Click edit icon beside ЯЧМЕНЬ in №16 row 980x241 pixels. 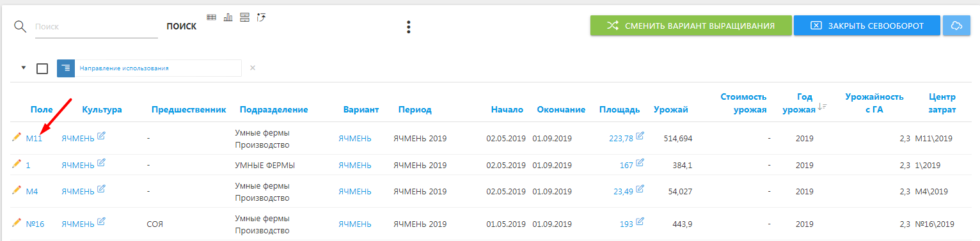[x=101, y=222]
